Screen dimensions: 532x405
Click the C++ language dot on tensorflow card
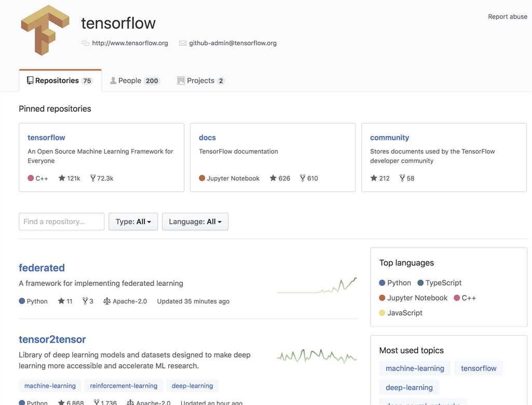coord(31,178)
